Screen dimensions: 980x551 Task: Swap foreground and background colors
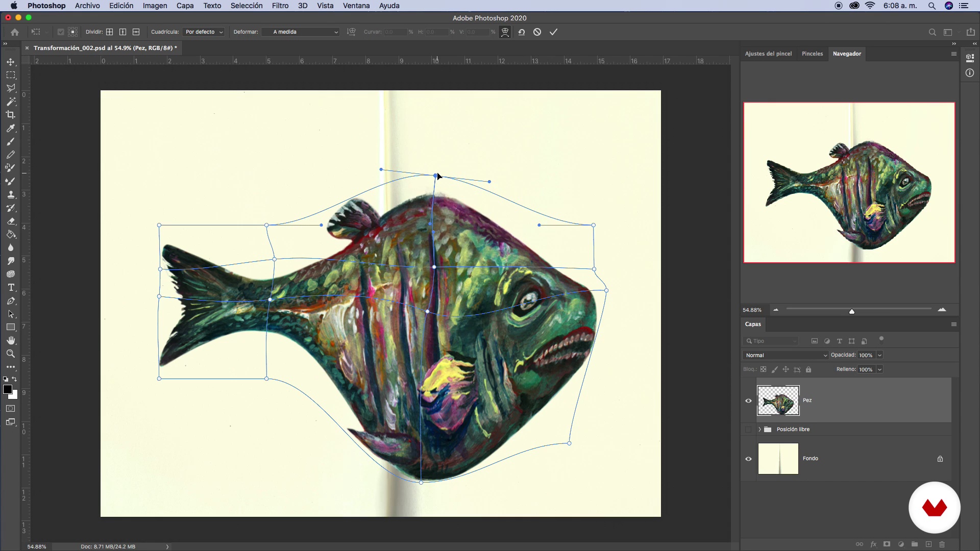pos(14,379)
